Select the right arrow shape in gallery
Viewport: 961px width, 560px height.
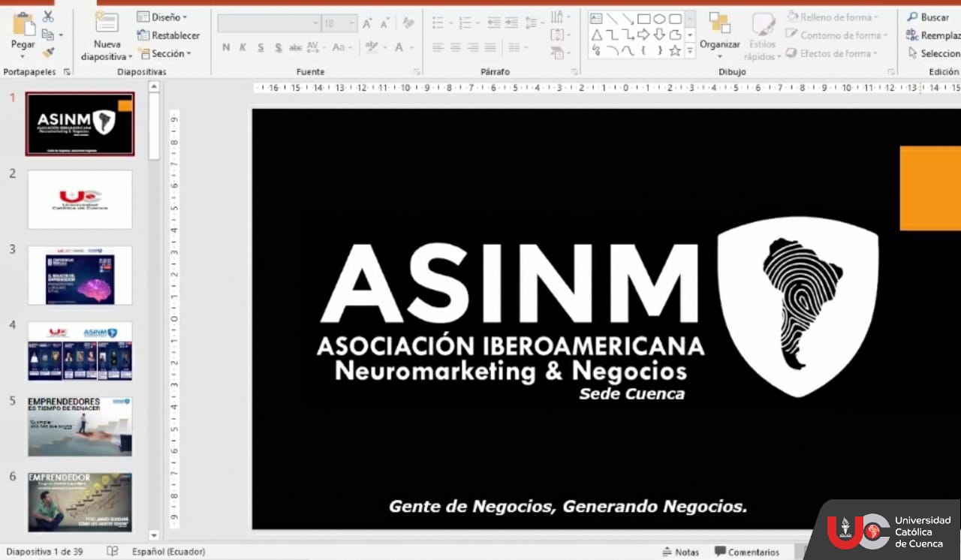tap(643, 35)
